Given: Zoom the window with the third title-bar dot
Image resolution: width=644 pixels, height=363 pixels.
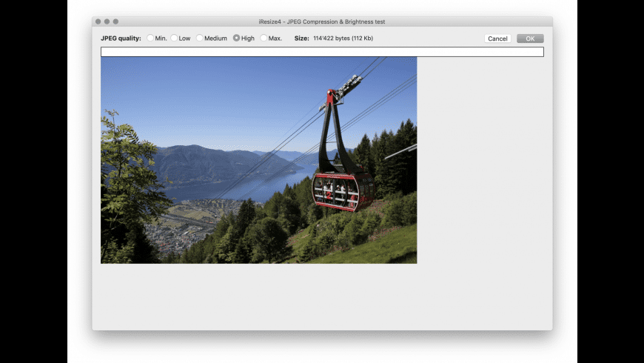Looking at the screenshot, I should click(x=115, y=21).
